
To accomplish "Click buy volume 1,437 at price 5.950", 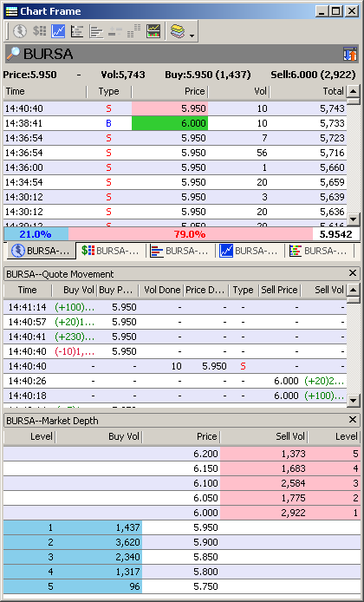I will tap(128, 527).
